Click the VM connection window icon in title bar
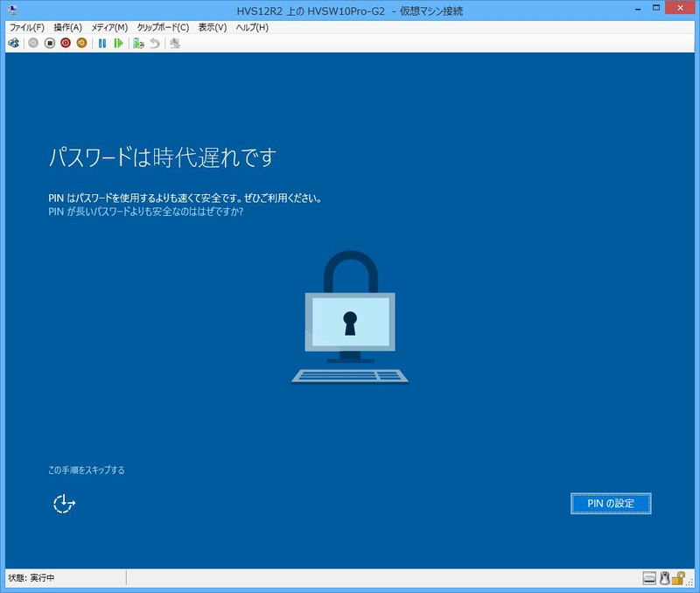The image size is (700, 593). (x=12, y=10)
